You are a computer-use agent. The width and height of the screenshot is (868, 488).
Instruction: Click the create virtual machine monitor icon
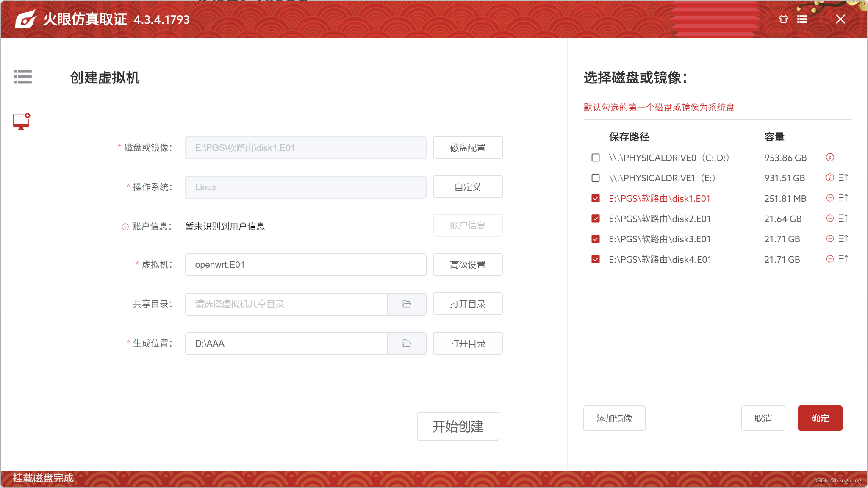pyautogui.click(x=21, y=122)
